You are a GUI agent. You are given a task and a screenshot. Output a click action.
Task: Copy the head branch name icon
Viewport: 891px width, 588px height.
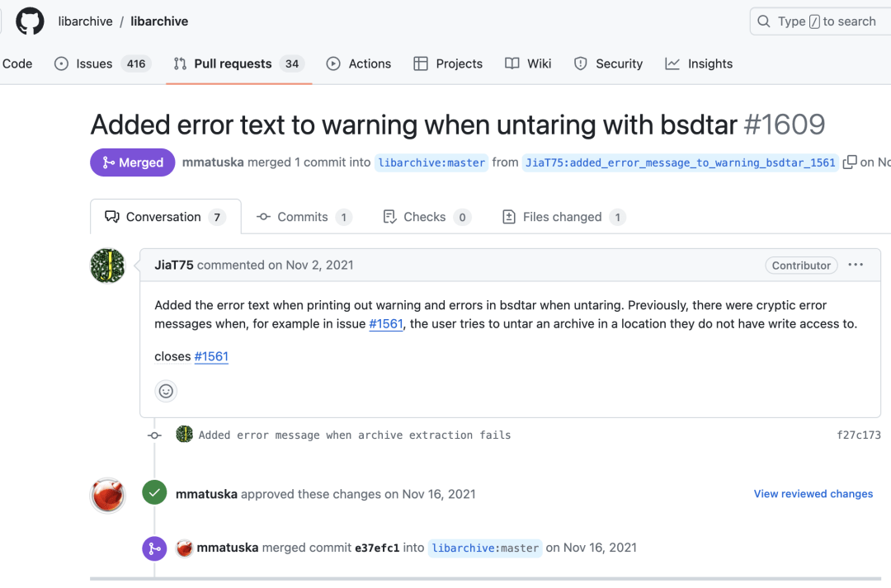[849, 162]
